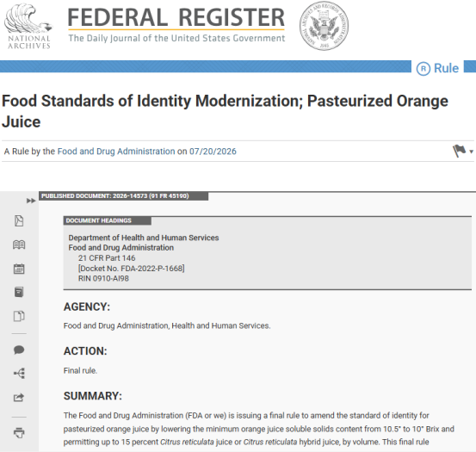
Task: Click the share arrow icon in sidebar
Action: (x=19, y=398)
